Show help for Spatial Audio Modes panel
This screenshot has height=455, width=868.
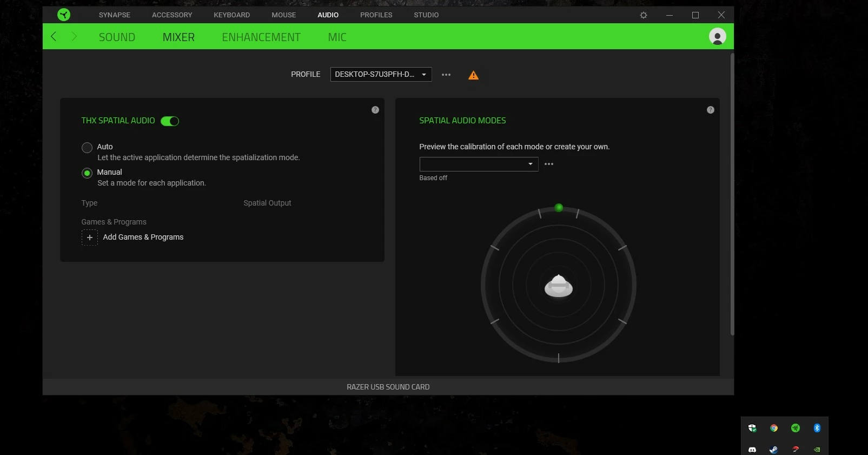click(711, 110)
